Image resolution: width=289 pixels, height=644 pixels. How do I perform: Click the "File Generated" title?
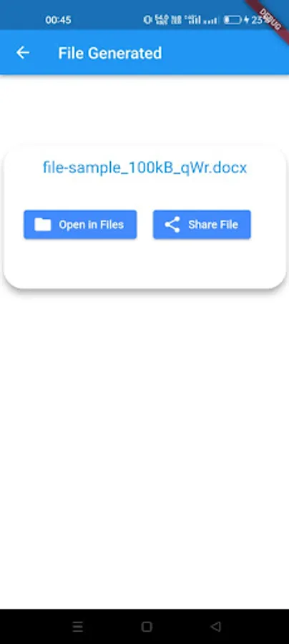[110, 53]
